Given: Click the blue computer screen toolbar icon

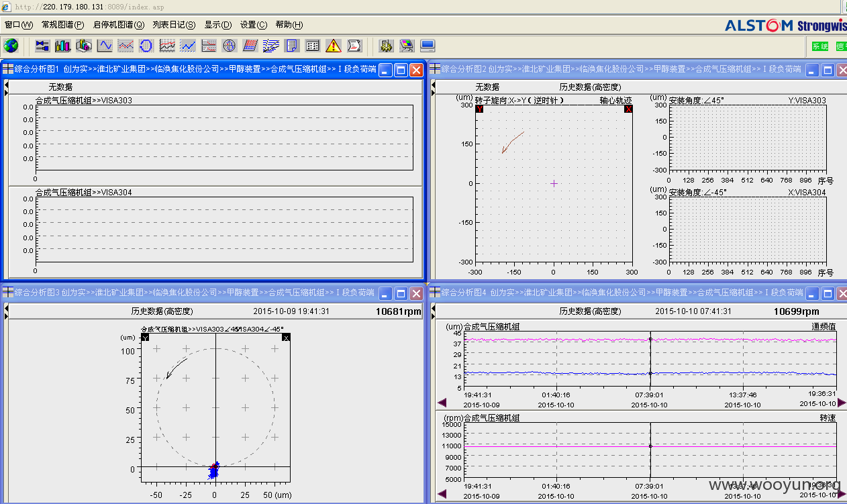Looking at the screenshot, I should [428, 46].
